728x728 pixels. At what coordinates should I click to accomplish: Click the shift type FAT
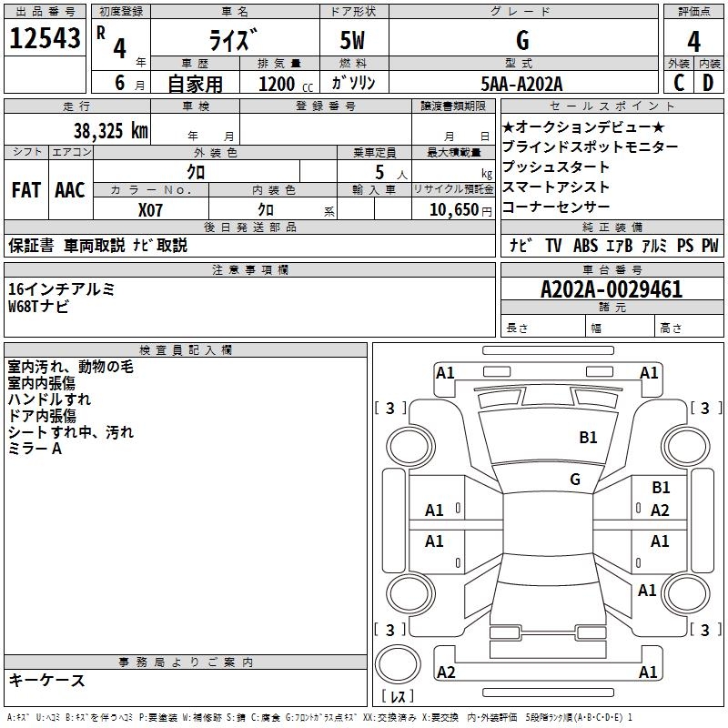[x=26, y=190]
